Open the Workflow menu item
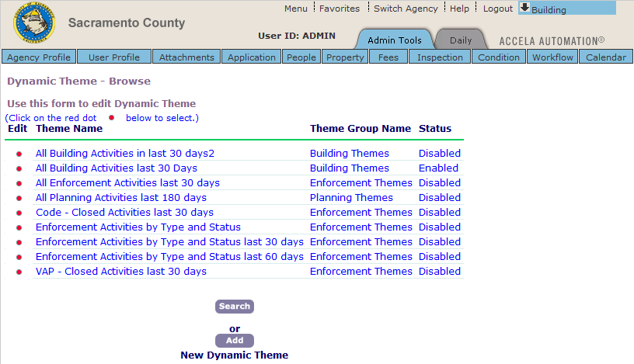This screenshot has height=364, width=634. coord(552,57)
